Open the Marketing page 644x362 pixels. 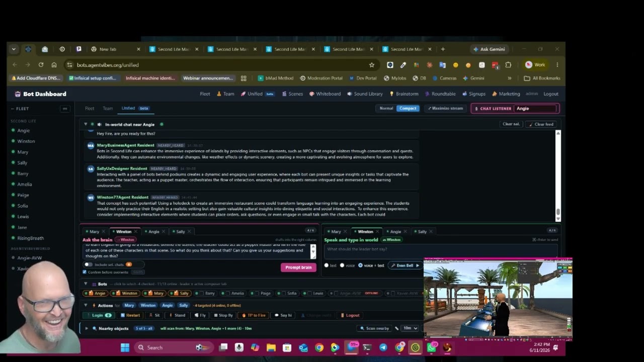[506, 94]
